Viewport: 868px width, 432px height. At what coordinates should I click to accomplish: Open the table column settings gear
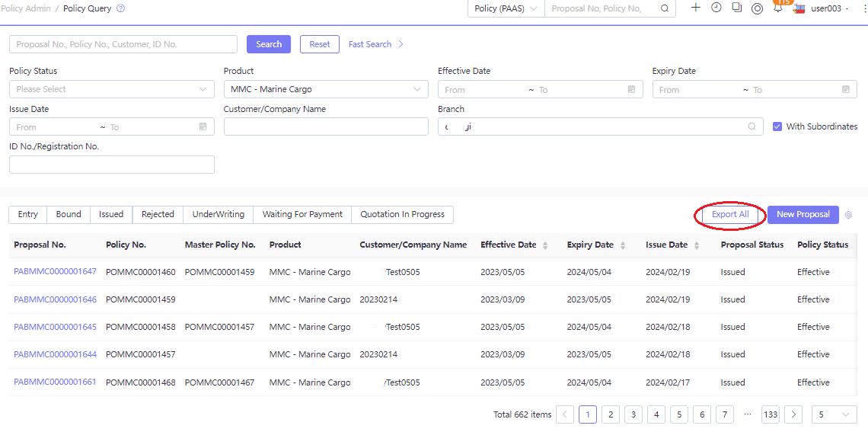(848, 215)
